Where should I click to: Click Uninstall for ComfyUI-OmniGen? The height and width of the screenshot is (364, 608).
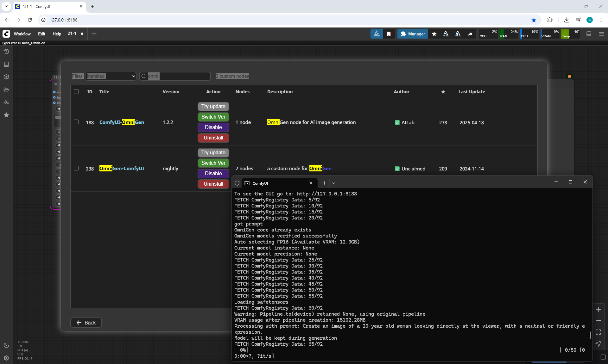pyautogui.click(x=213, y=138)
